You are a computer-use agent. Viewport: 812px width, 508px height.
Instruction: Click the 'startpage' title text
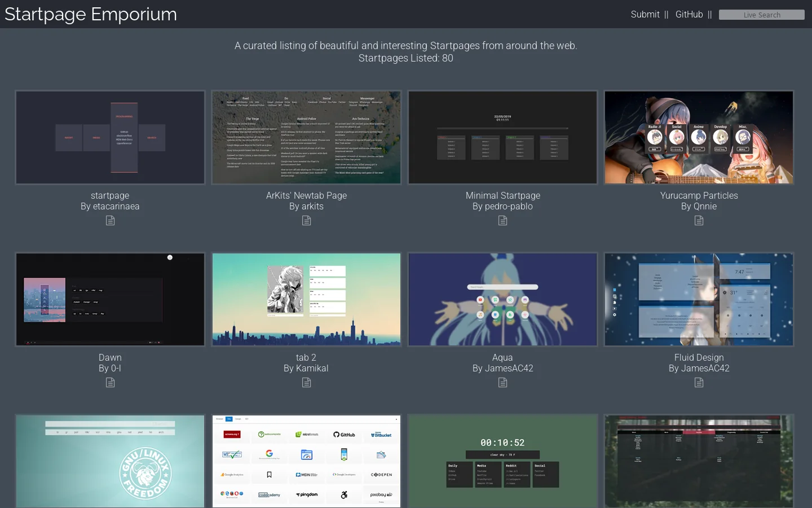coord(110,195)
